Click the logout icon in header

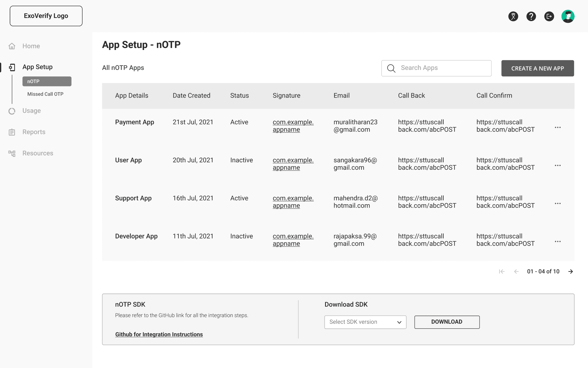(549, 16)
